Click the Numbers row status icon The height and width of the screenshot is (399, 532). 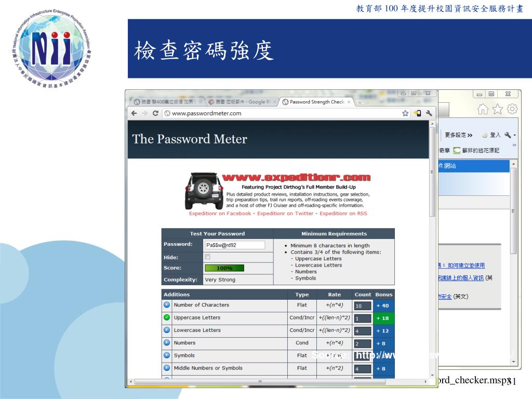click(x=167, y=343)
